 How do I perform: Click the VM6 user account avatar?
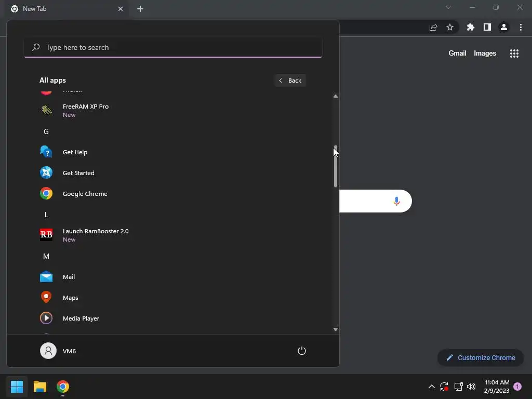coord(48,351)
